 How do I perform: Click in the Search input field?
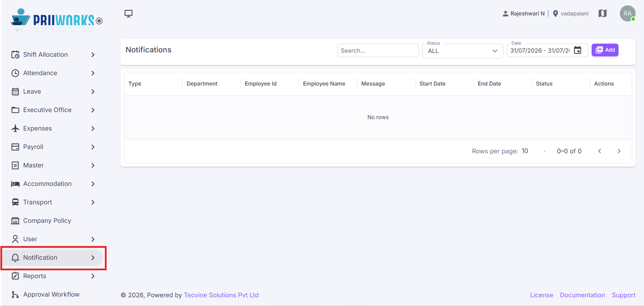coord(378,51)
